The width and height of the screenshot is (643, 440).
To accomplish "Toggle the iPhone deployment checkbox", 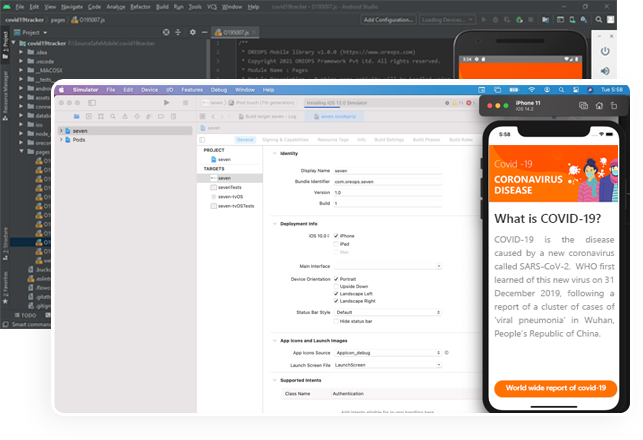I will click(336, 236).
